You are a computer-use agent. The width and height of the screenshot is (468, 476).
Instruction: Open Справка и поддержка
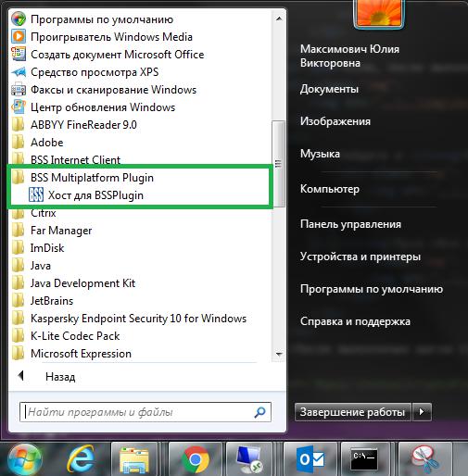point(355,321)
